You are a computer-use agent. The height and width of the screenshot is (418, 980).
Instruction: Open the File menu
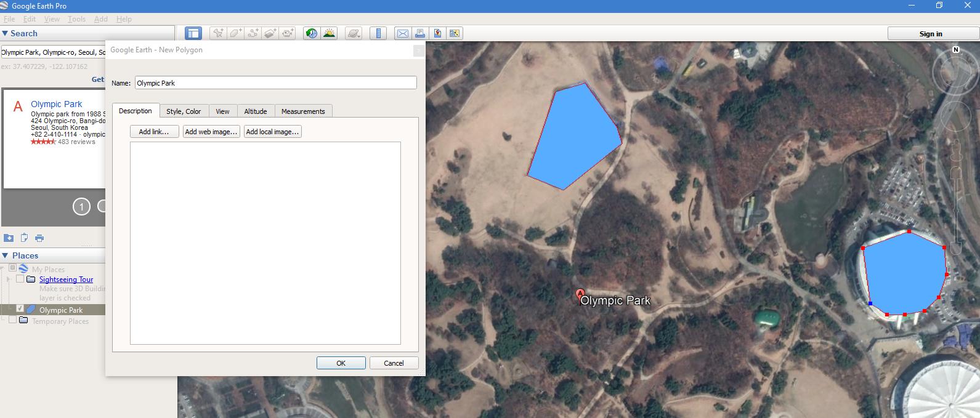click(x=9, y=19)
